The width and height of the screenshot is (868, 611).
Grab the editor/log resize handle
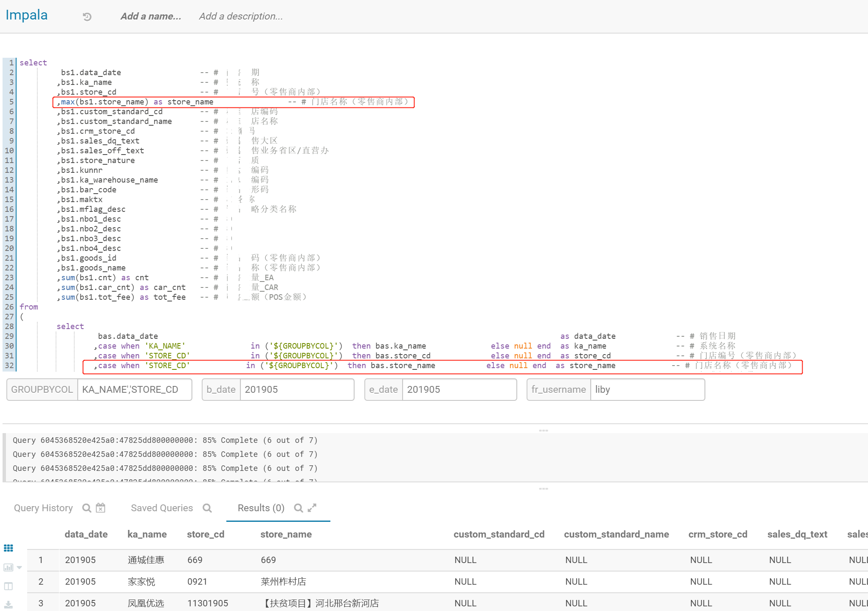tap(544, 431)
